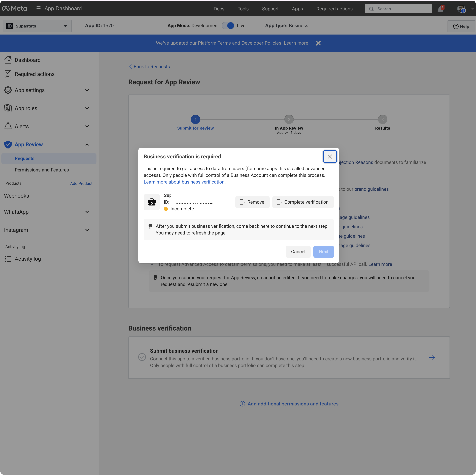The height and width of the screenshot is (475, 476).
Task: Toggle App Mode to Live
Action: (228, 26)
